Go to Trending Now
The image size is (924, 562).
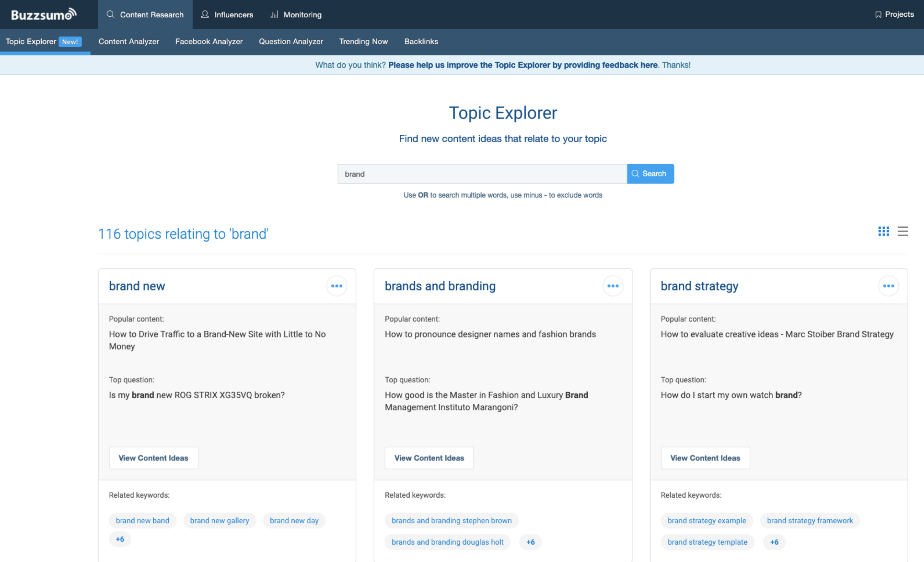point(363,41)
